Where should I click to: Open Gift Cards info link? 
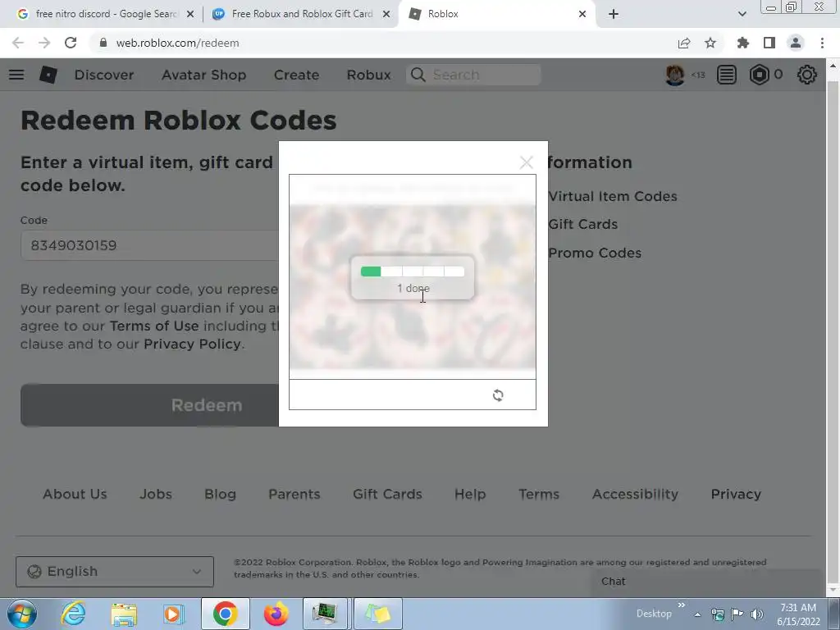[583, 225]
